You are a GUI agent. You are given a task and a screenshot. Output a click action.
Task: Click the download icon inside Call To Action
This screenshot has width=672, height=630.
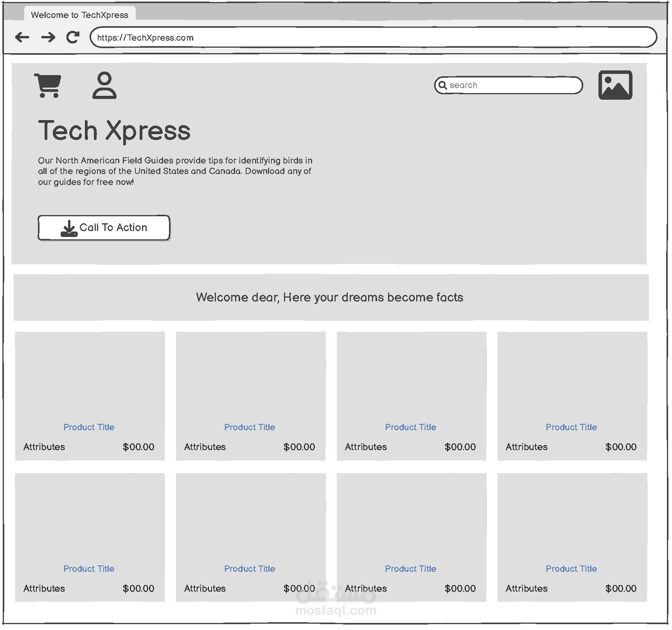click(x=69, y=228)
